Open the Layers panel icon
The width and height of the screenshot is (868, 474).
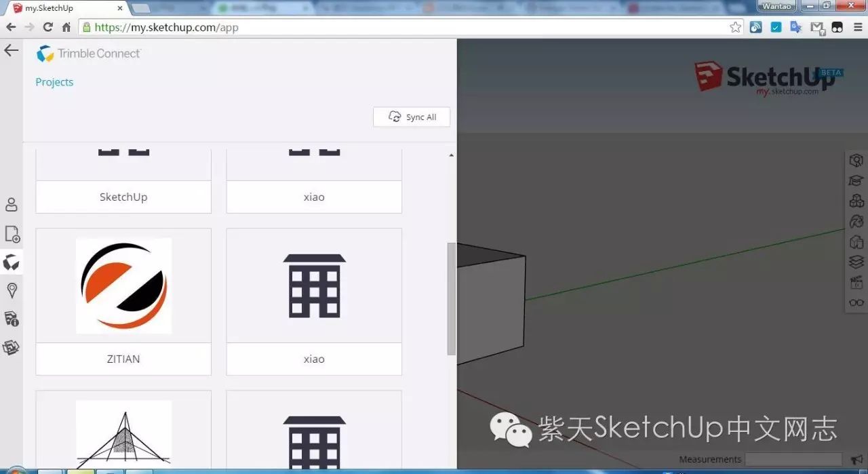pos(856,262)
